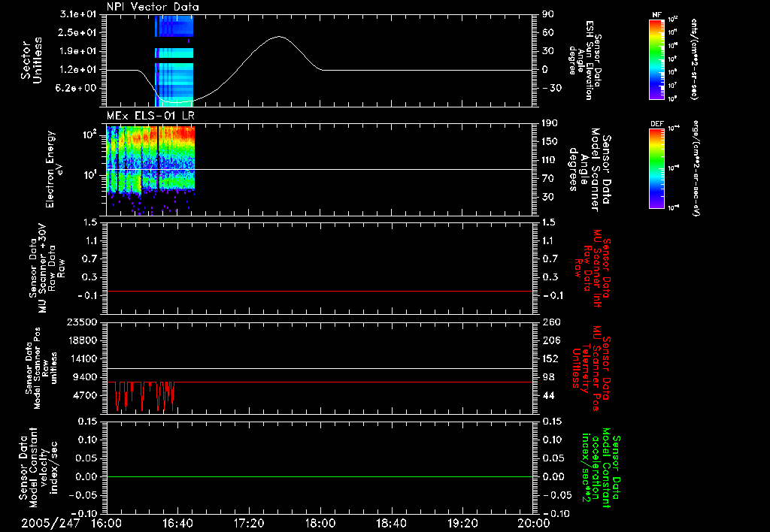
Task: Click the '70' scanner angle axis value
Action: pyautogui.click(x=548, y=178)
